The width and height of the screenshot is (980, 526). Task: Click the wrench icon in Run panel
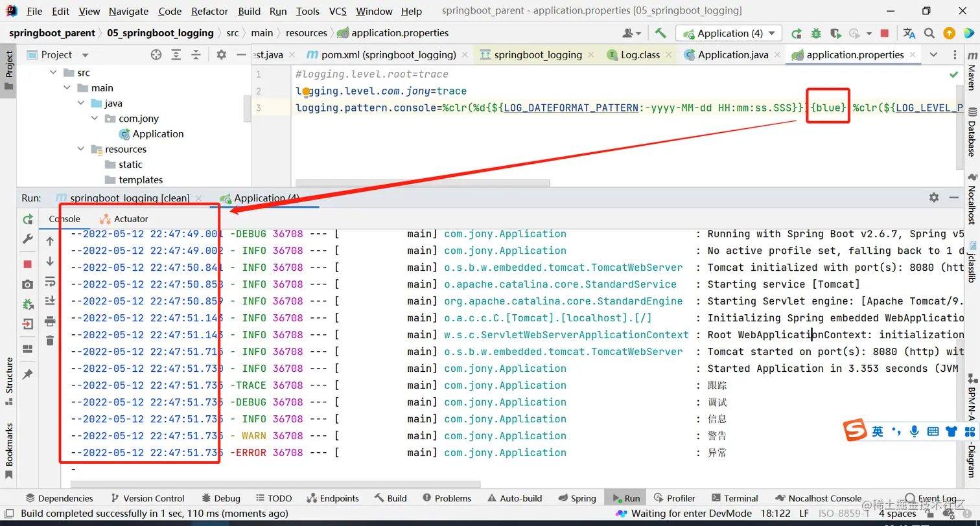pyautogui.click(x=28, y=239)
